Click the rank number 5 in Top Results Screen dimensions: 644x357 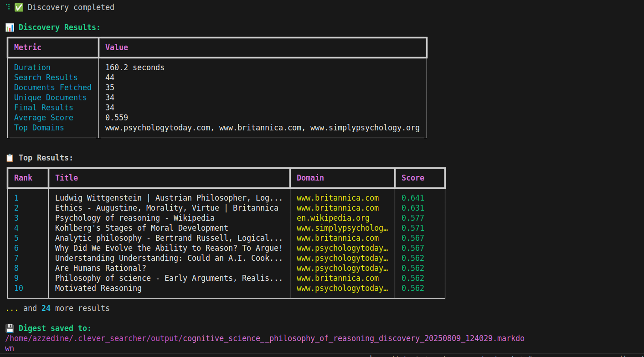coord(16,238)
